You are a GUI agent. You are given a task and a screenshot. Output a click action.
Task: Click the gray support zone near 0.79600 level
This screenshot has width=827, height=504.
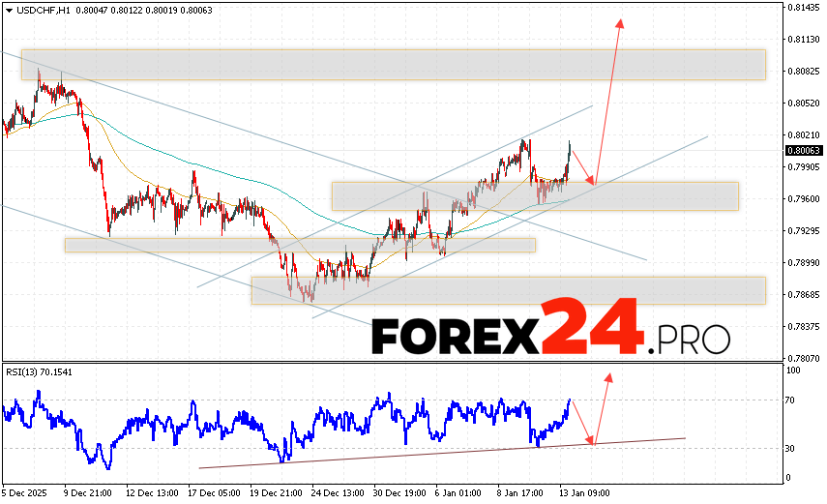coord(535,196)
